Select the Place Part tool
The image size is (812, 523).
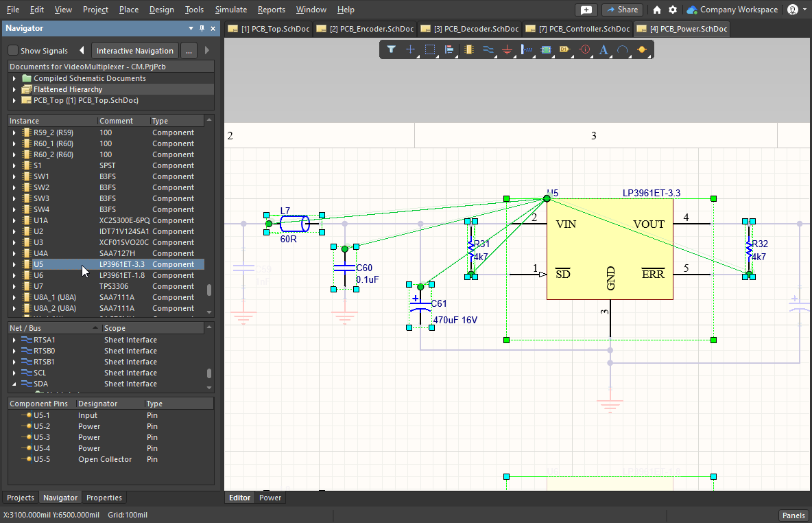(468, 49)
